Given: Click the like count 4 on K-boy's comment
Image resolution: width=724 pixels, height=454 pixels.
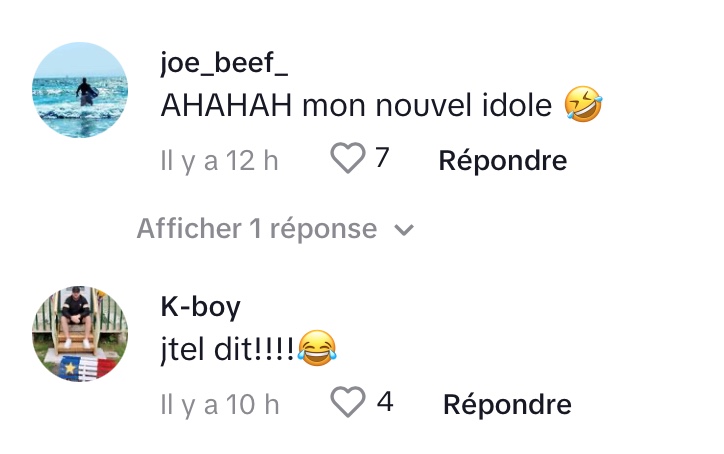Looking at the screenshot, I should (384, 402).
